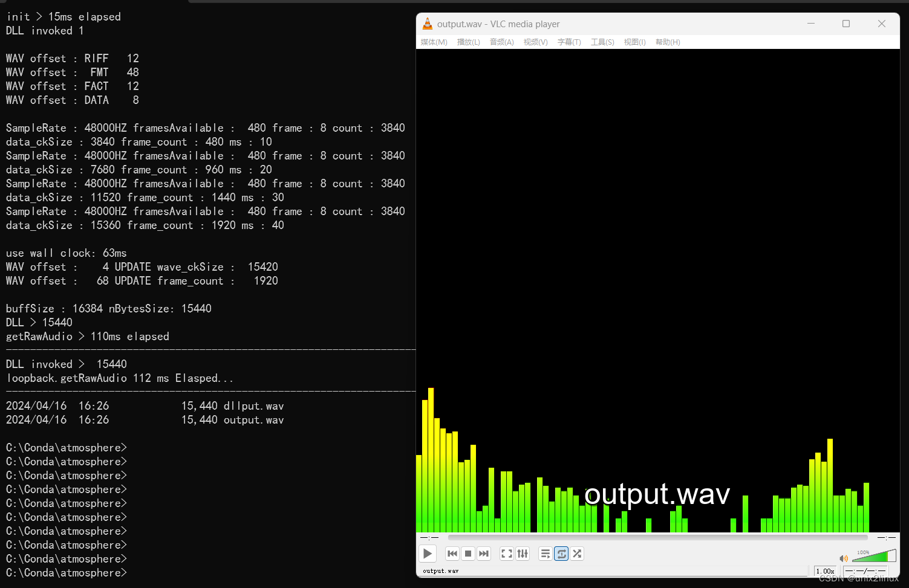Click the VLC seek progress bar

[x=657, y=537]
